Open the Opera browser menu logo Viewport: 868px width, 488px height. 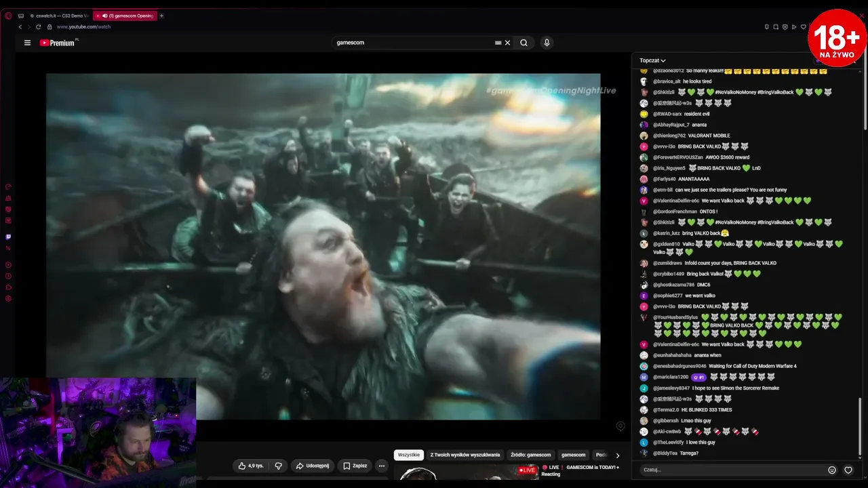8,16
